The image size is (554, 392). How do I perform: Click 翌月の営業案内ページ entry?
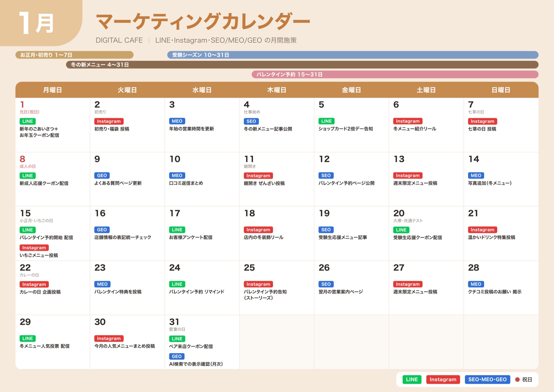341,292
